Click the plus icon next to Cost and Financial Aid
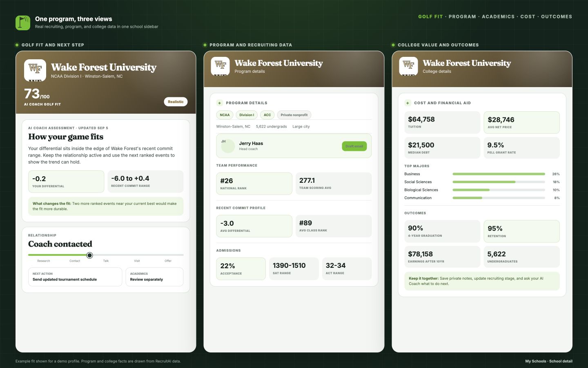This screenshot has width=588, height=368. pos(408,103)
